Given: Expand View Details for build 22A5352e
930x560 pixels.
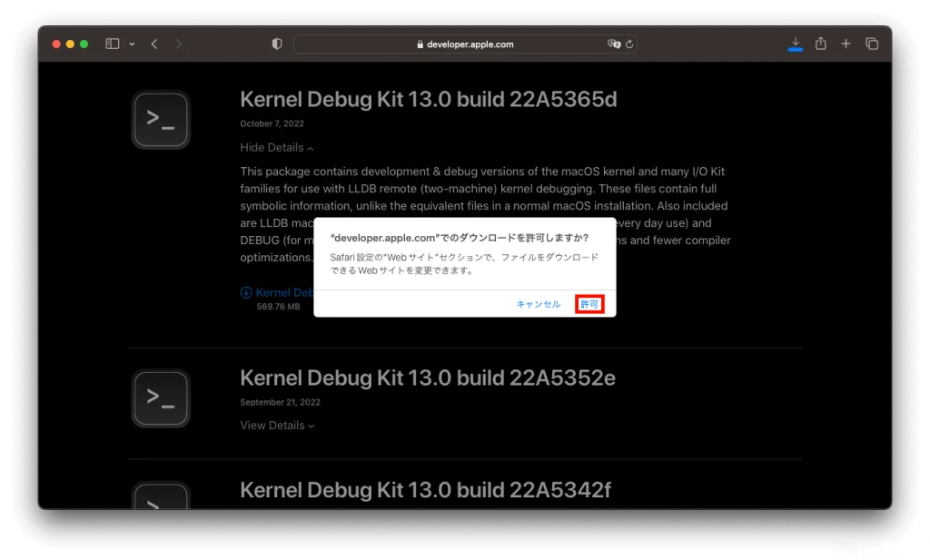Looking at the screenshot, I should coord(277,426).
